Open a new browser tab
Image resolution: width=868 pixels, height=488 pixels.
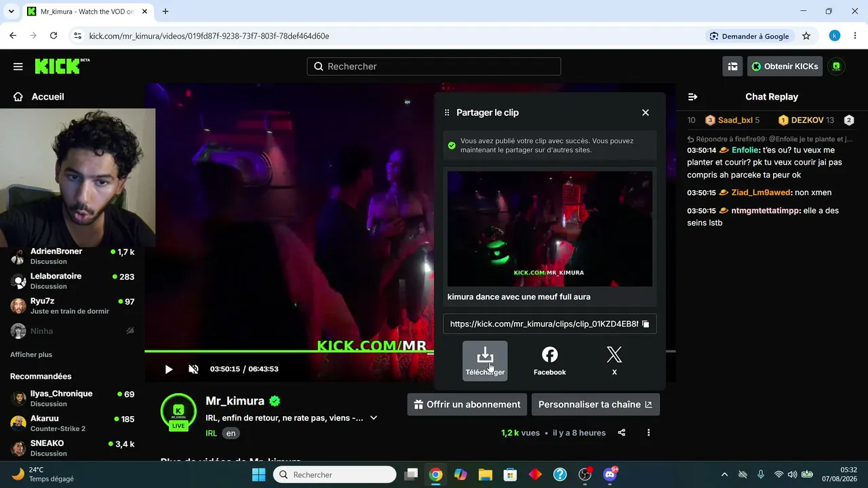point(165,12)
